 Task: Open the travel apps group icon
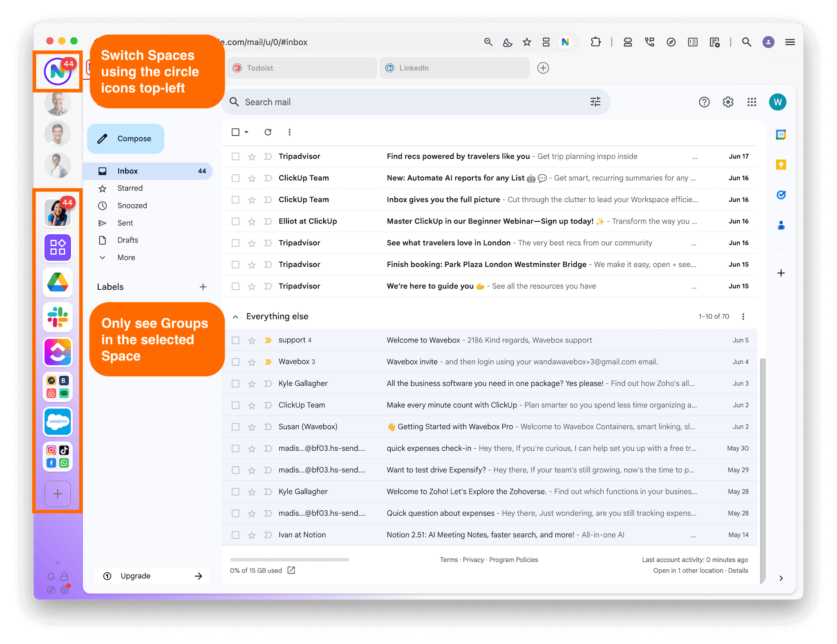(58, 387)
